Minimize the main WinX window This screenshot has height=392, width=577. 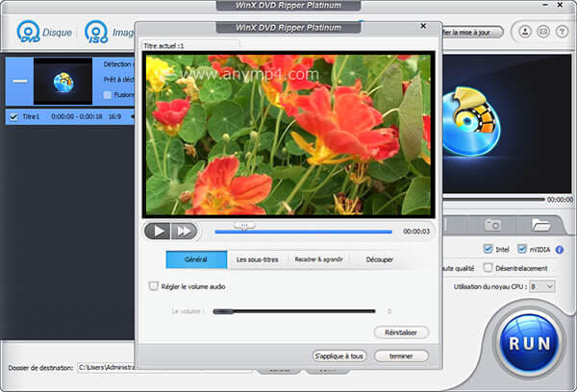[545, 5]
